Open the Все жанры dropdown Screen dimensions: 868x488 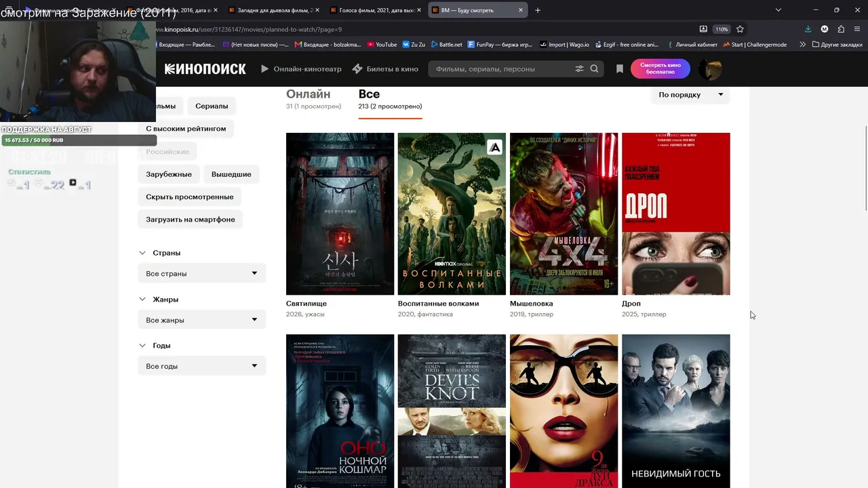click(x=202, y=320)
